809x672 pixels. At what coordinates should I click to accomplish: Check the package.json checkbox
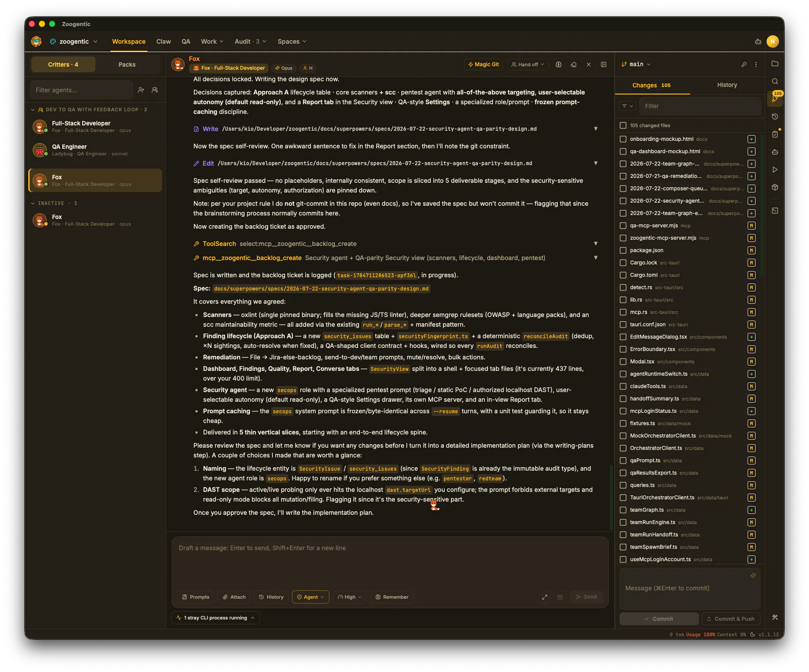point(623,250)
